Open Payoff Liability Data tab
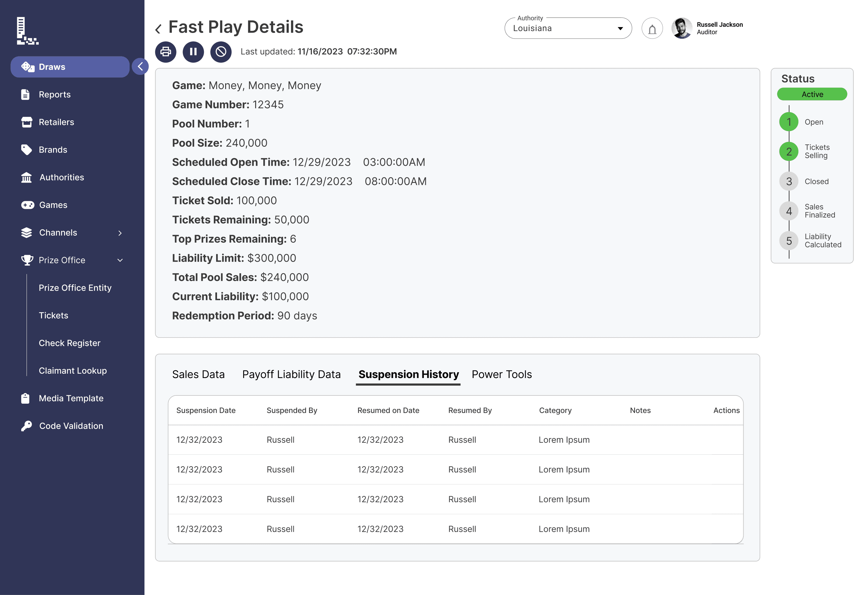Image resolution: width=868 pixels, height=595 pixels. click(x=291, y=374)
